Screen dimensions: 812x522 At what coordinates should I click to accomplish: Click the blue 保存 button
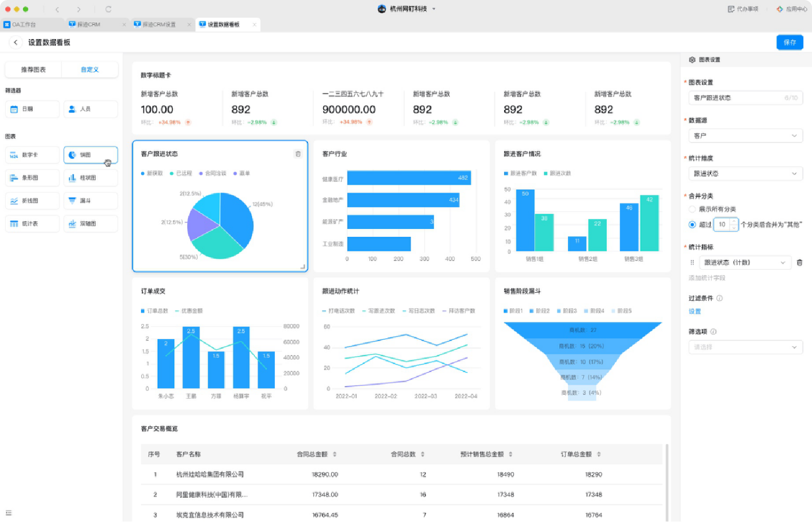point(790,42)
